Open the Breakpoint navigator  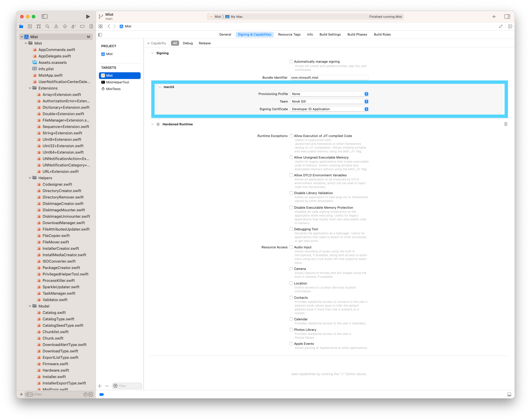82,27
